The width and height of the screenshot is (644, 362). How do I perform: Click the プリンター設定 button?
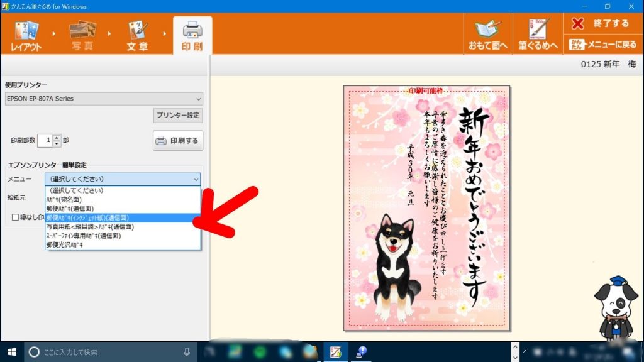(x=178, y=116)
